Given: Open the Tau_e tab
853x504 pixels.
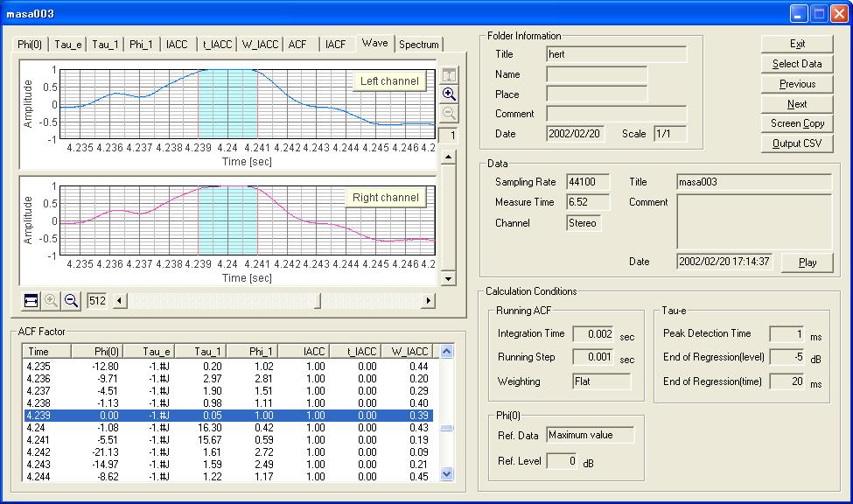Looking at the screenshot, I should pos(69,45).
